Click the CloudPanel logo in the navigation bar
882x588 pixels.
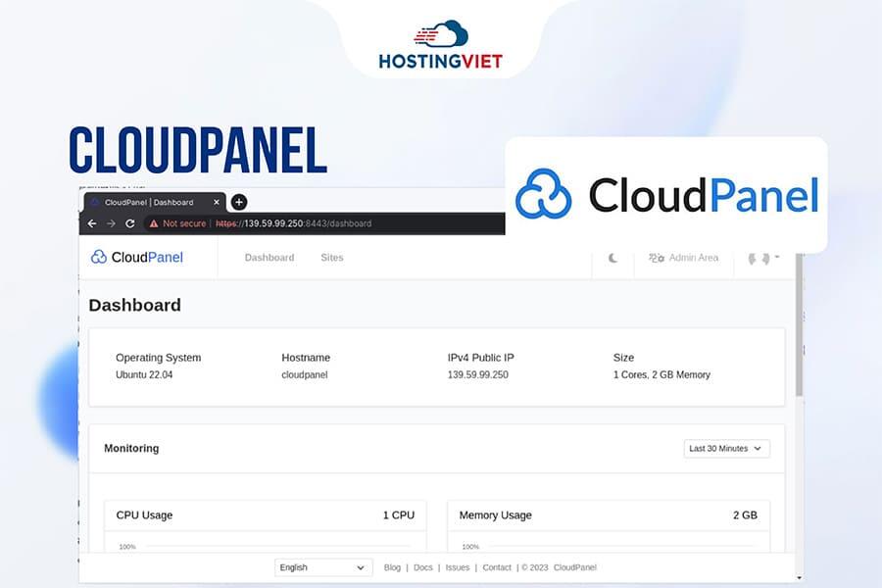137,257
